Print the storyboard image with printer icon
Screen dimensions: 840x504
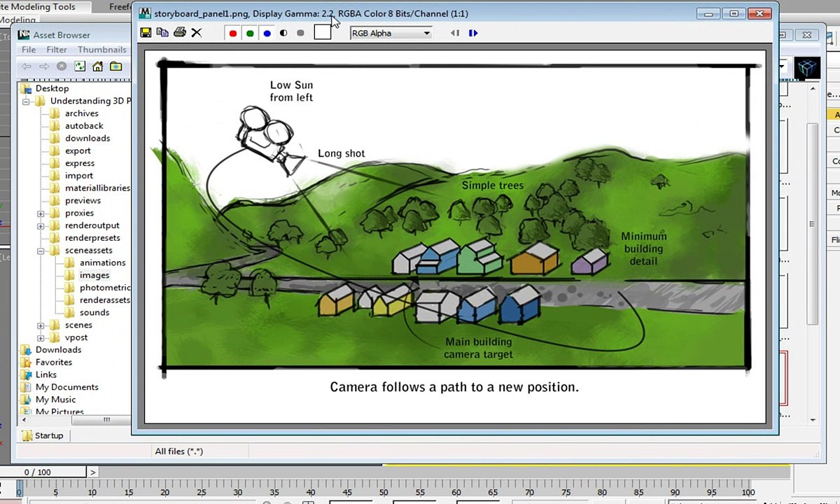click(x=179, y=33)
